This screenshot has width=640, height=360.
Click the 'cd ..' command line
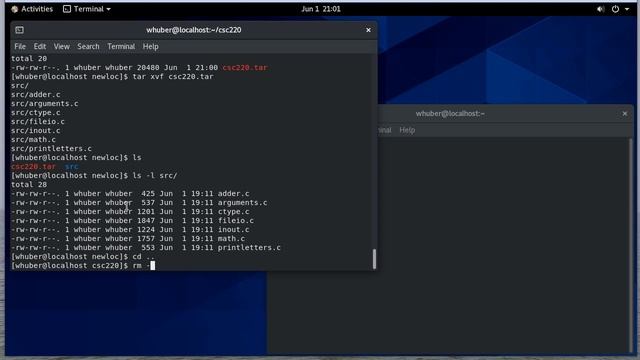(83, 256)
